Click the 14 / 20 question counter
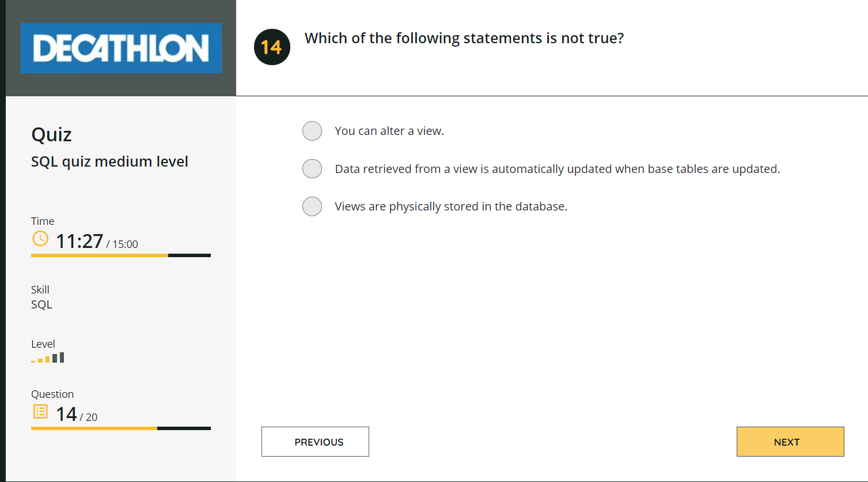868x482 pixels. 77,414
